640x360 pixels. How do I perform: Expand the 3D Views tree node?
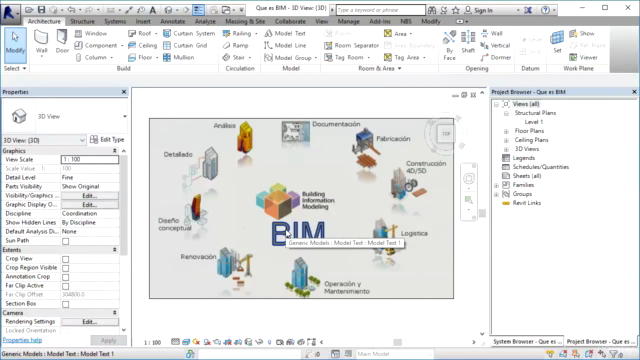click(x=506, y=149)
